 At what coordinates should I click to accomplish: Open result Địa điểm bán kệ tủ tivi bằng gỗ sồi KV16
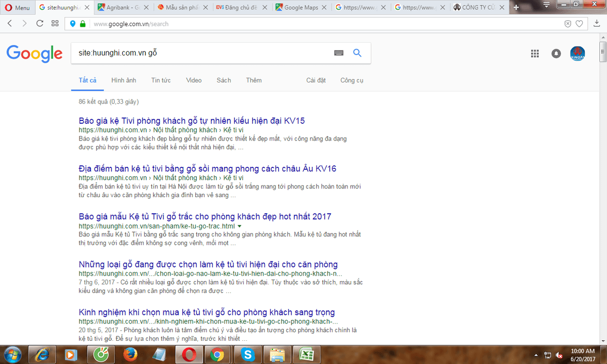pyautogui.click(x=207, y=168)
